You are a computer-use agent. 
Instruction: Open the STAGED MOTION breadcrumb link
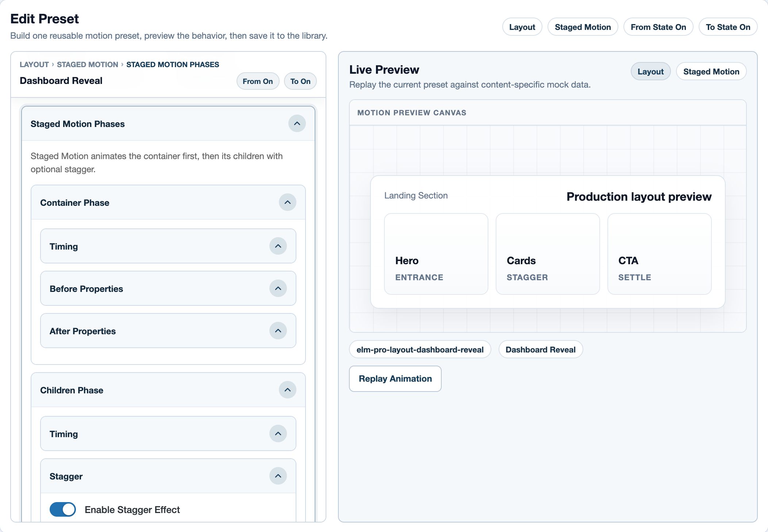88,65
